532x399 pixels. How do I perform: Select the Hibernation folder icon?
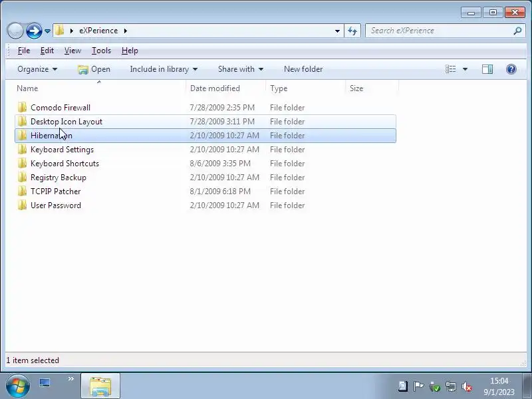pos(22,135)
